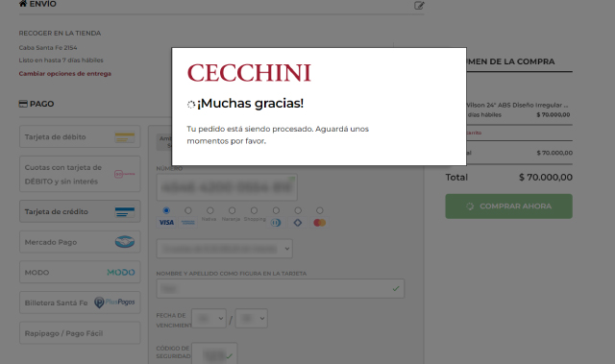The width and height of the screenshot is (615, 364).
Task: Click the Comprar Ahora button
Action: click(x=508, y=206)
